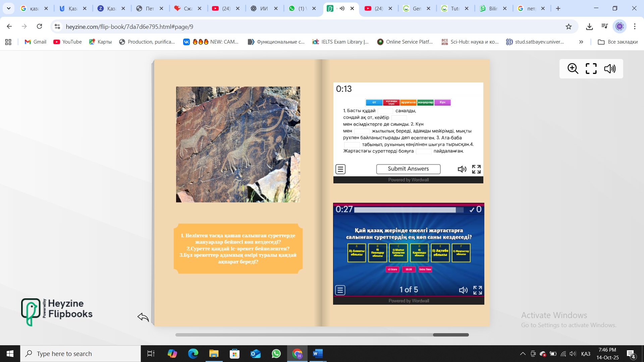
Task: Expand quiz game to fullscreen
Action: [x=478, y=290]
